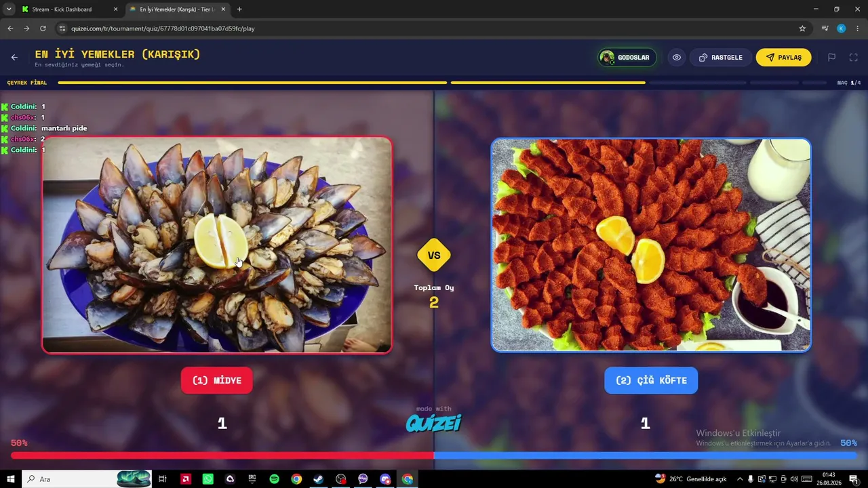Share the quiz with the PAYLAŞ button

(x=783, y=58)
